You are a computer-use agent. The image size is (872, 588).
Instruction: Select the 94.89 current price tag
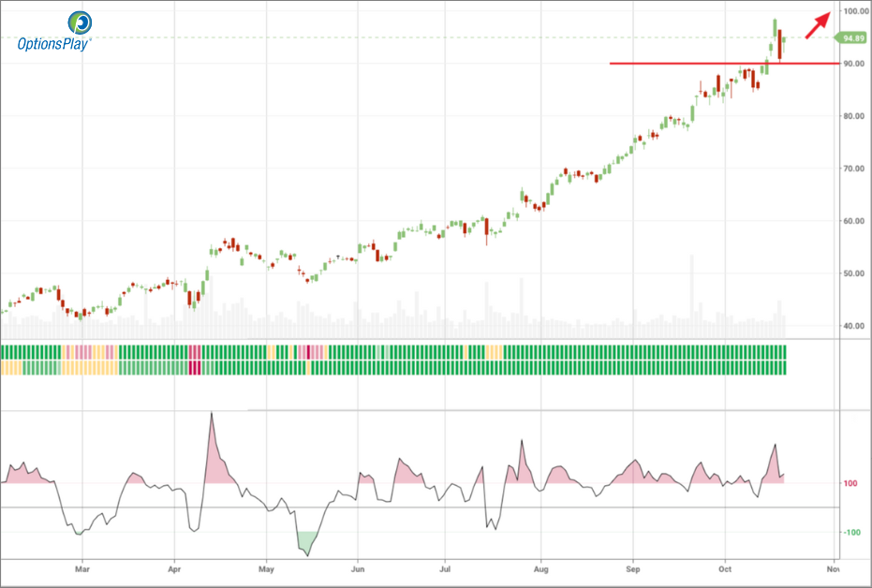tap(850, 38)
